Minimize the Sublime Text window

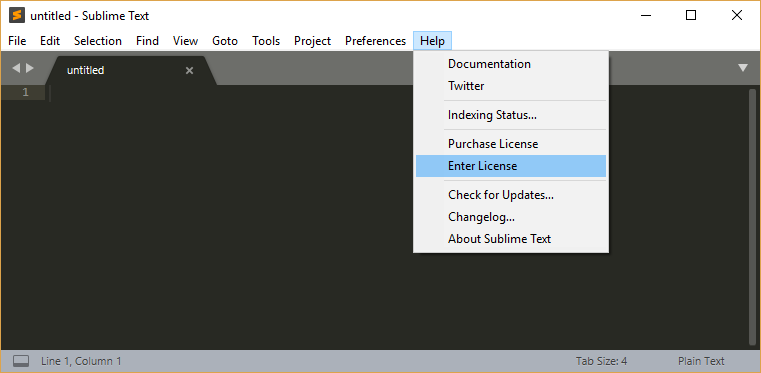[645, 16]
